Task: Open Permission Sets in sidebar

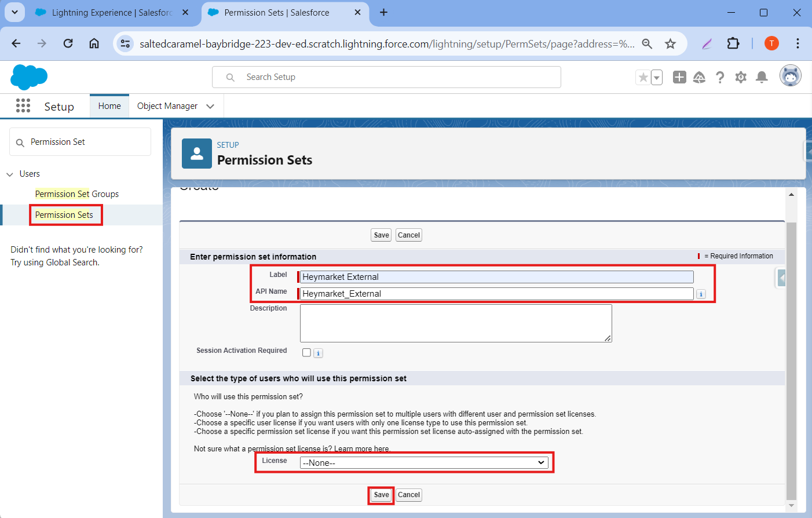Action: coord(64,215)
